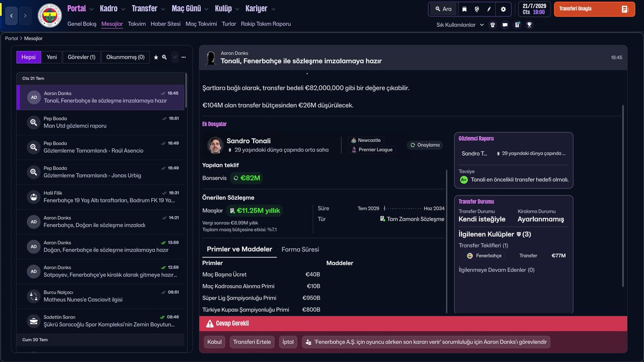Click the date and time 21/7/2029 box
Viewport: 644px width, 362px height.
tap(533, 9)
